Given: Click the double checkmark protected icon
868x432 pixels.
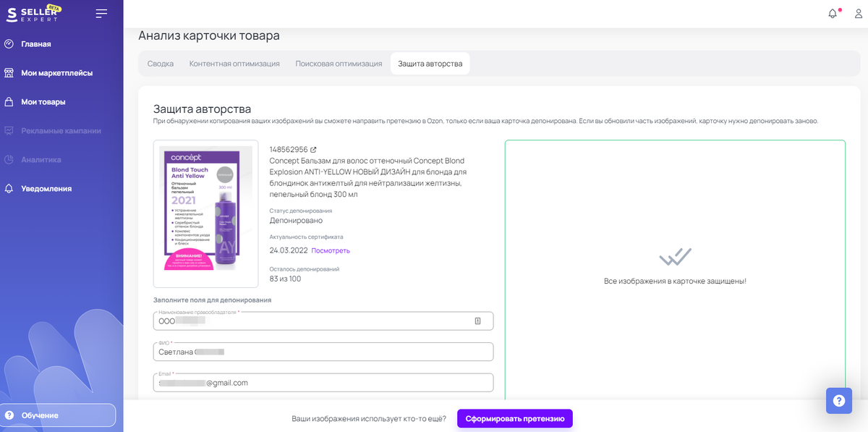Looking at the screenshot, I should point(675,257).
